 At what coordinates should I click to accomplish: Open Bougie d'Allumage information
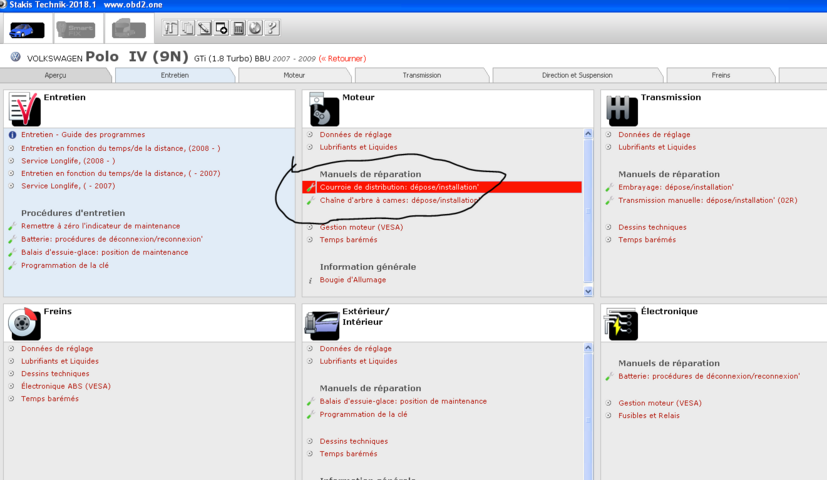pyautogui.click(x=353, y=280)
